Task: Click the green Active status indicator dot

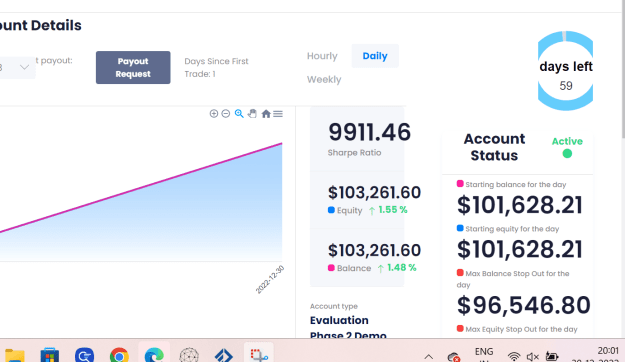Action: point(567,153)
